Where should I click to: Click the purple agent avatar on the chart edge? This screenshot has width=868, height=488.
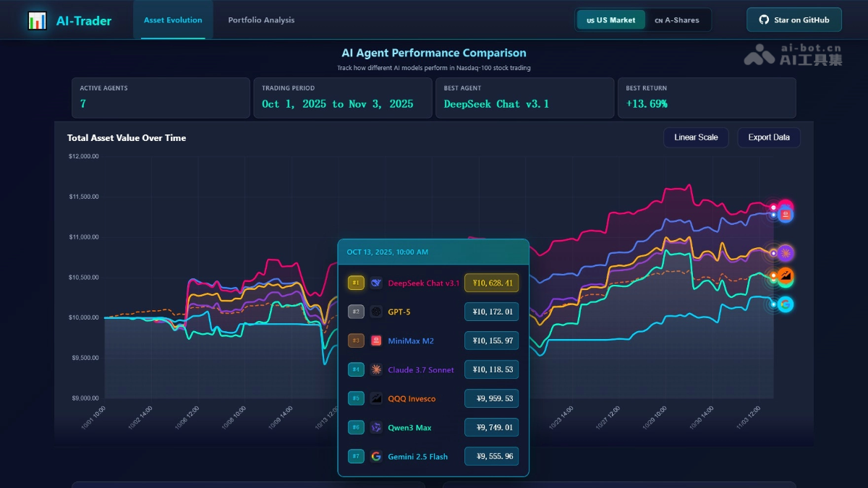pyautogui.click(x=786, y=252)
